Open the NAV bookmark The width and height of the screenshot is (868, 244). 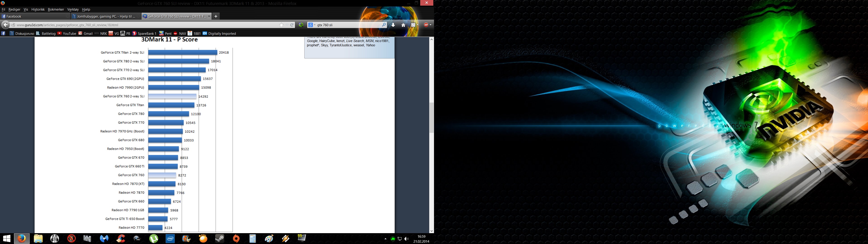(x=180, y=33)
